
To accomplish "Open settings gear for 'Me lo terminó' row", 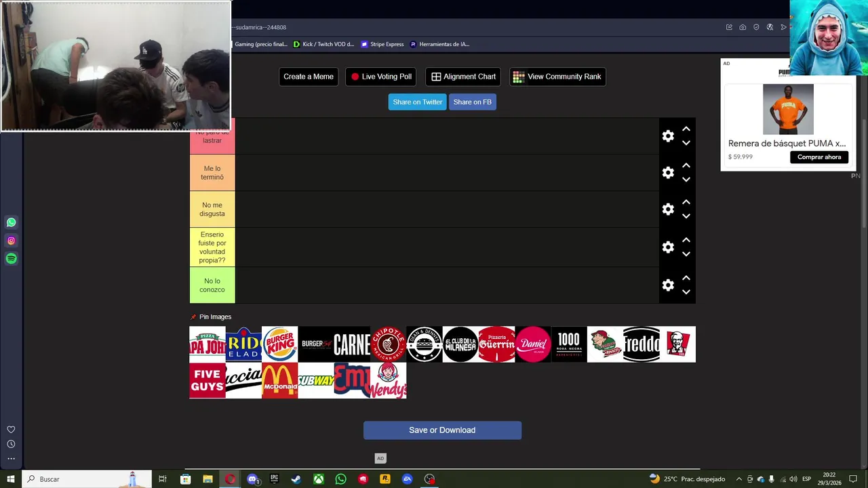I will [668, 173].
